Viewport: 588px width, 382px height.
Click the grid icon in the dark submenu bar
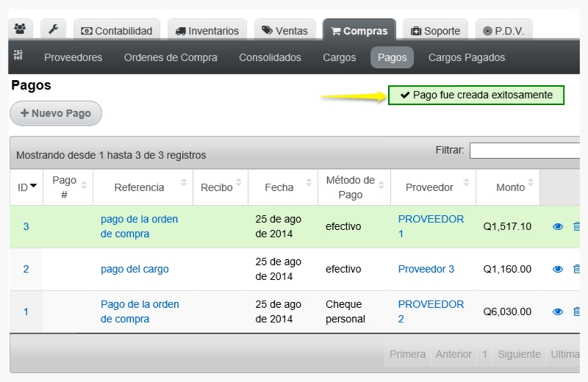point(18,55)
